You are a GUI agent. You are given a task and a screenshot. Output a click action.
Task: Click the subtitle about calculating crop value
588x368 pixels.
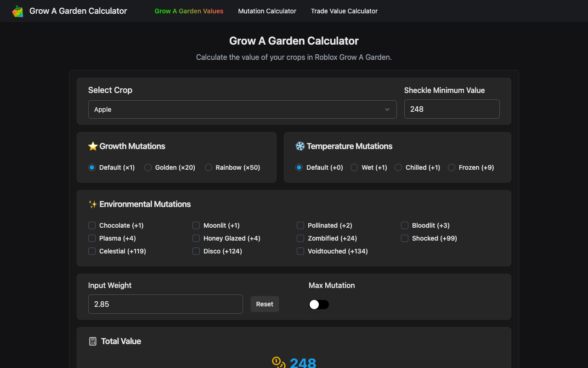coord(294,57)
